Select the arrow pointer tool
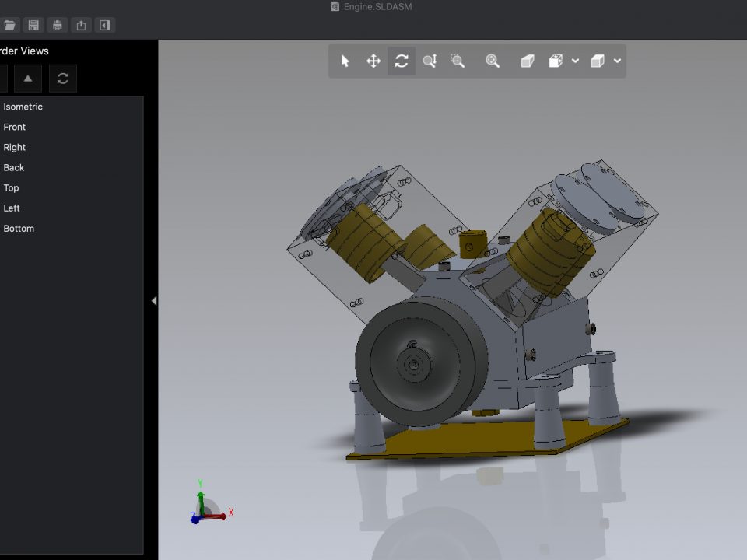The height and width of the screenshot is (560, 747). point(345,61)
